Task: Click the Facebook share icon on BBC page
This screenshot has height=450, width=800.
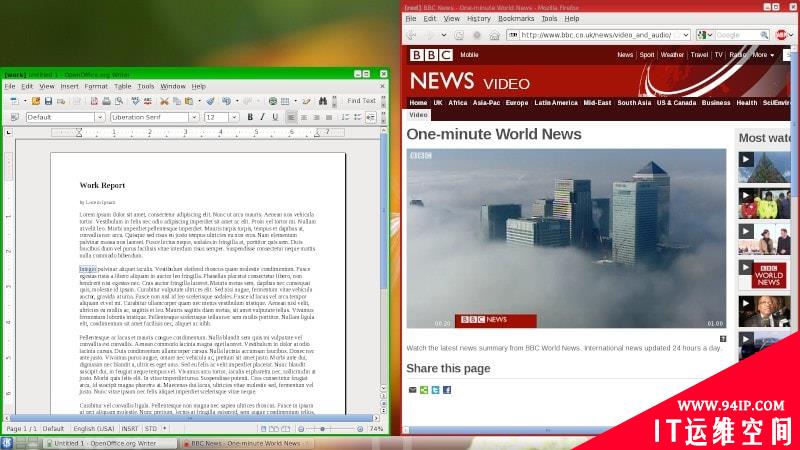Action: (447, 390)
